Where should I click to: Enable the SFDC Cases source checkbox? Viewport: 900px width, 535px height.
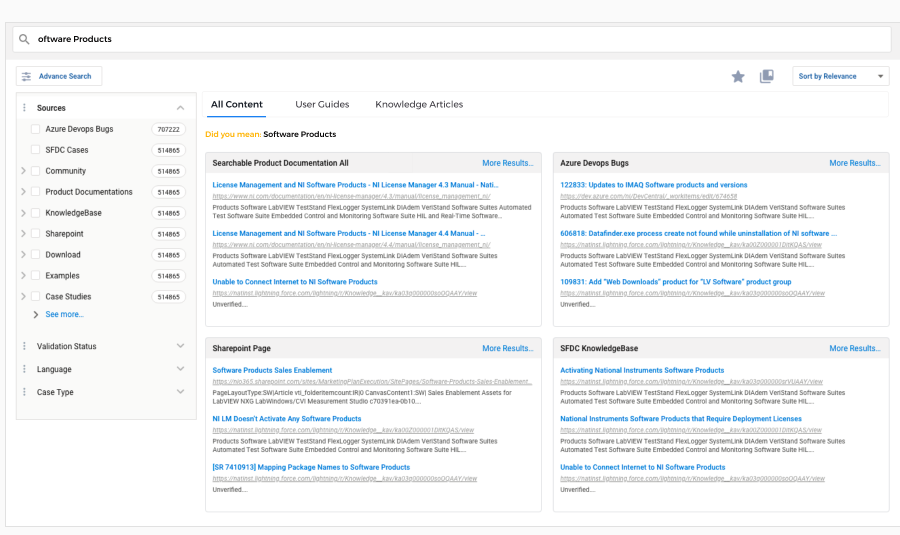coord(36,150)
